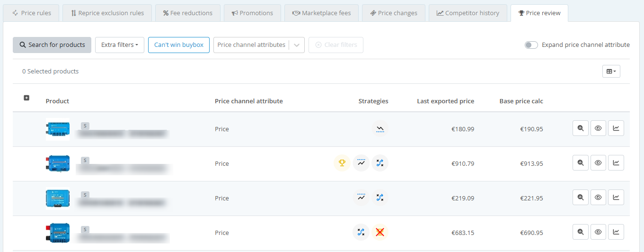Click the €683.15 last exported price
Screen dimensions: 644x252
[463, 233]
